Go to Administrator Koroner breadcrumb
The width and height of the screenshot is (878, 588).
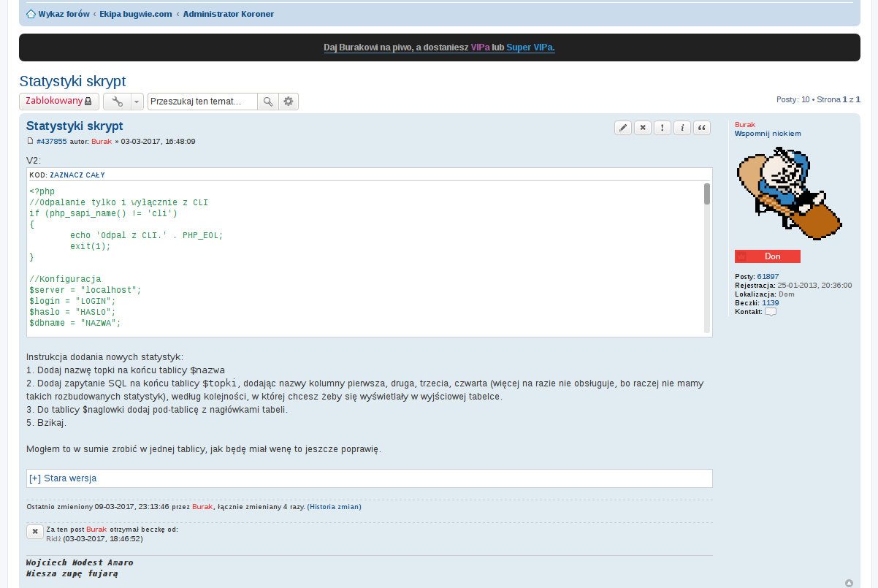228,14
